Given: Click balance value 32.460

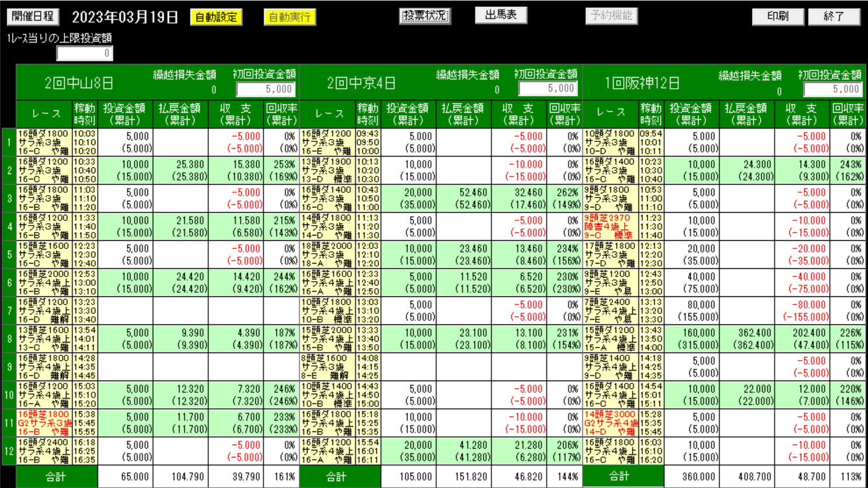Looking at the screenshot, I should coord(528,193).
